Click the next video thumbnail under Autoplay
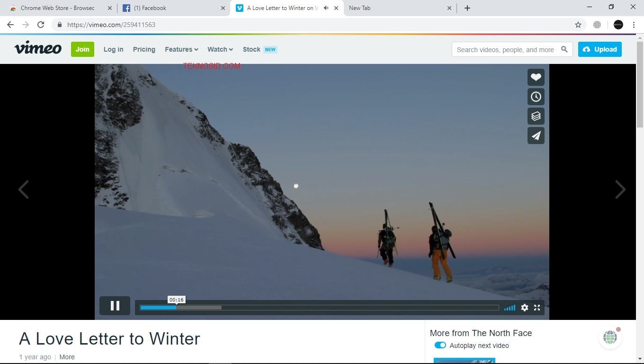 click(x=465, y=361)
